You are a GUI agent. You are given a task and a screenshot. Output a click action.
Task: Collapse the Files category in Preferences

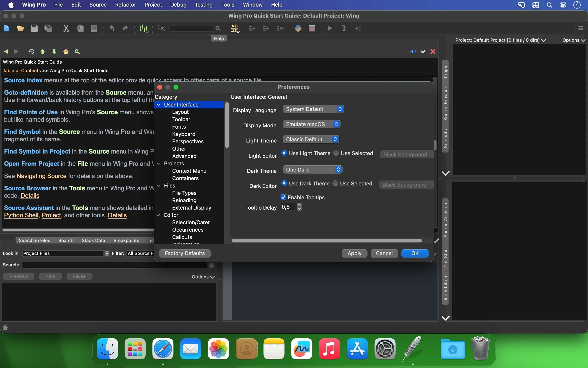pos(158,186)
